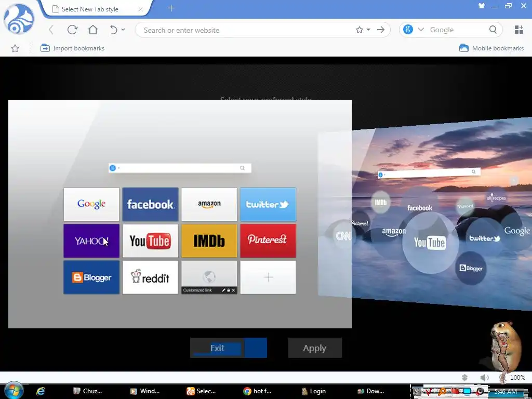Screen dimensions: 532x399
Task: Click the Customized link tile
Action: (x=209, y=277)
